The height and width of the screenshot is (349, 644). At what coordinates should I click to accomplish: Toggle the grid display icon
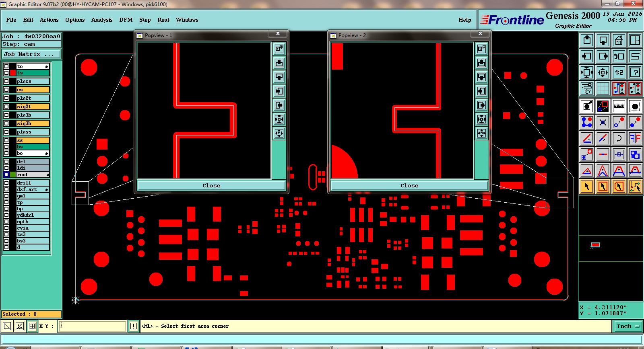point(603,88)
